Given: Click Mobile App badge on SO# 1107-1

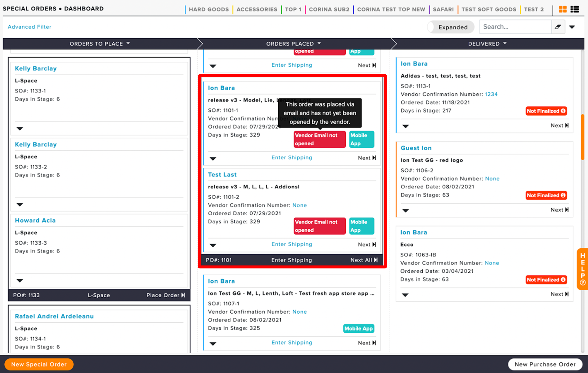Looking at the screenshot, I should click(358, 329).
